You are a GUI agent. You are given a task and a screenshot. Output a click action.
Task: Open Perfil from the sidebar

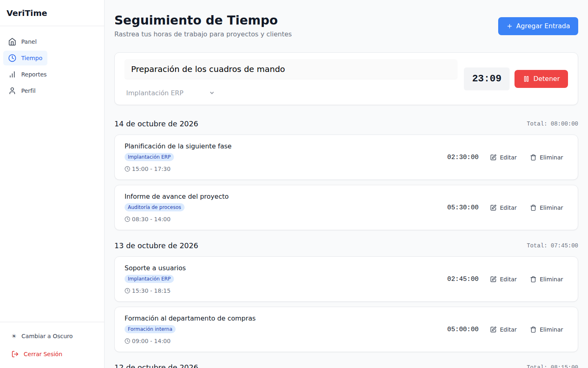click(x=22, y=91)
